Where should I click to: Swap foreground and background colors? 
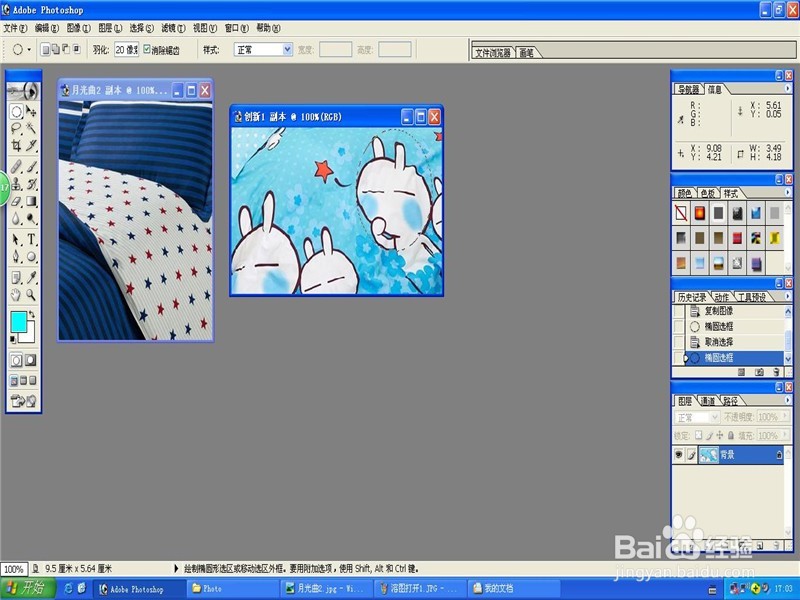click(x=32, y=314)
